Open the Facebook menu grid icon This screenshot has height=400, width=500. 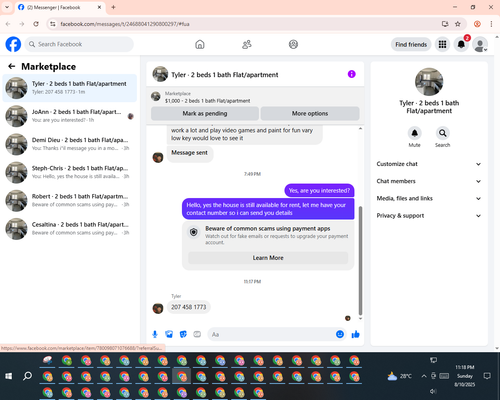[442, 44]
